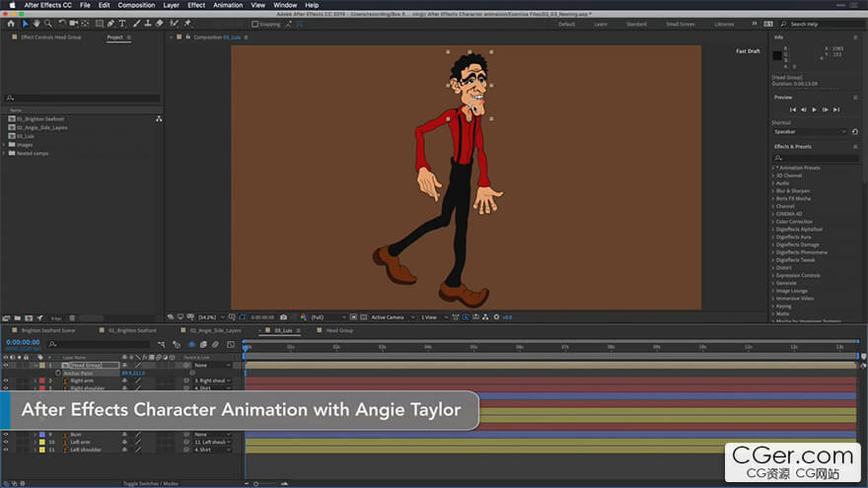Select the Selection arrow tool

click(x=25, y=24)
